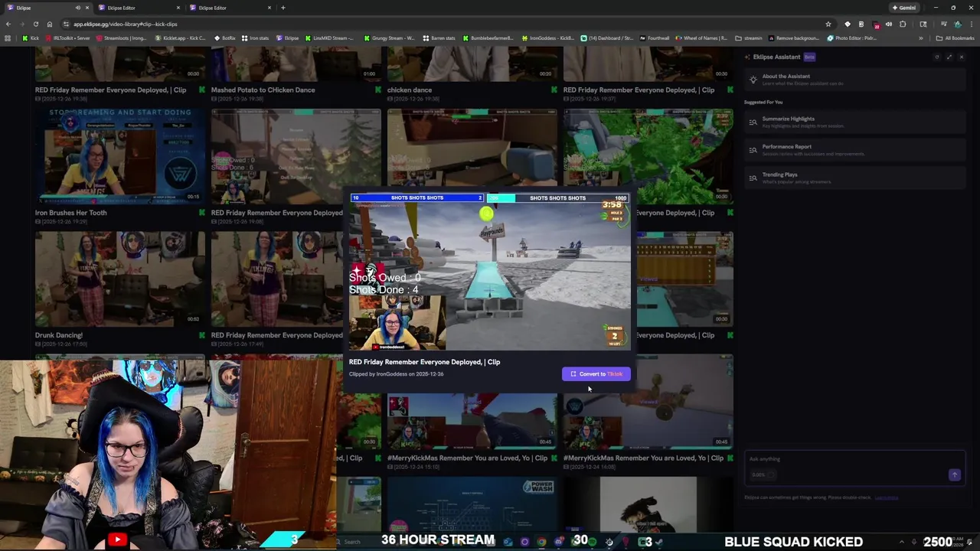
Task: Play the previewed RED Friday clip video
Action: click(x=490, y=272)
